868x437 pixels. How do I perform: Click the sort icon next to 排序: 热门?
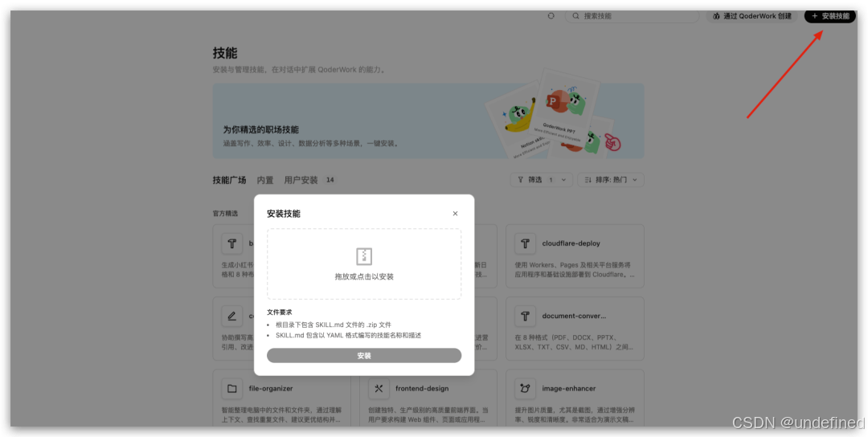(x=588, y=180)
